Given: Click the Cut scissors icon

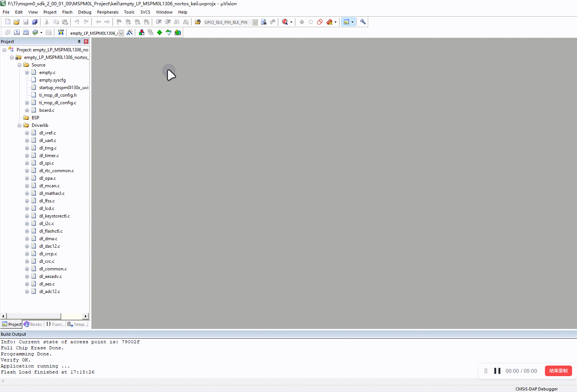Looking at the screenshot, I should [x=47, y=22].
